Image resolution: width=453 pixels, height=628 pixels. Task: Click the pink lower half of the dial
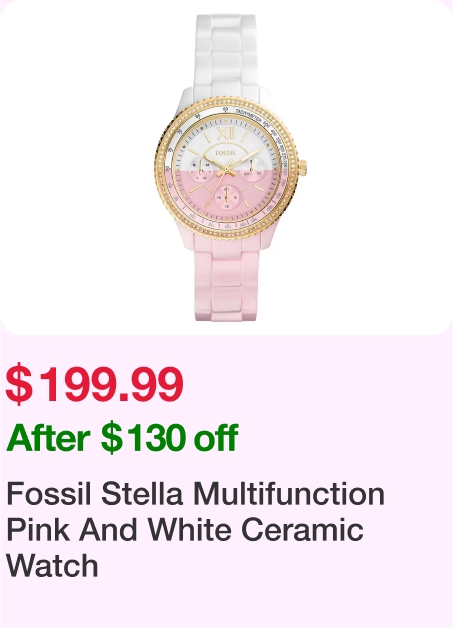point(227,192)
